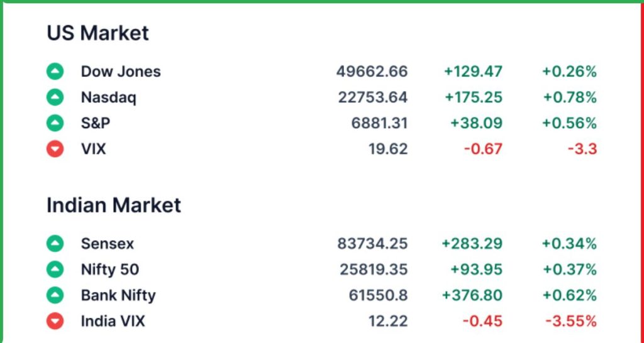Click the US Market section heading
The width and height of the screenshot is (644, 343).
point(98,33)
